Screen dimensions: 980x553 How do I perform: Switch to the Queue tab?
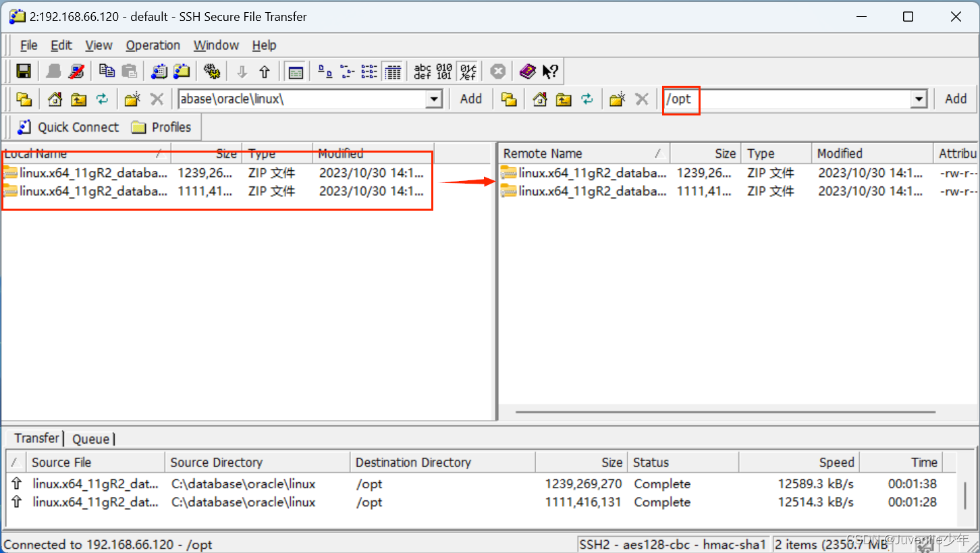pos(91,439)
